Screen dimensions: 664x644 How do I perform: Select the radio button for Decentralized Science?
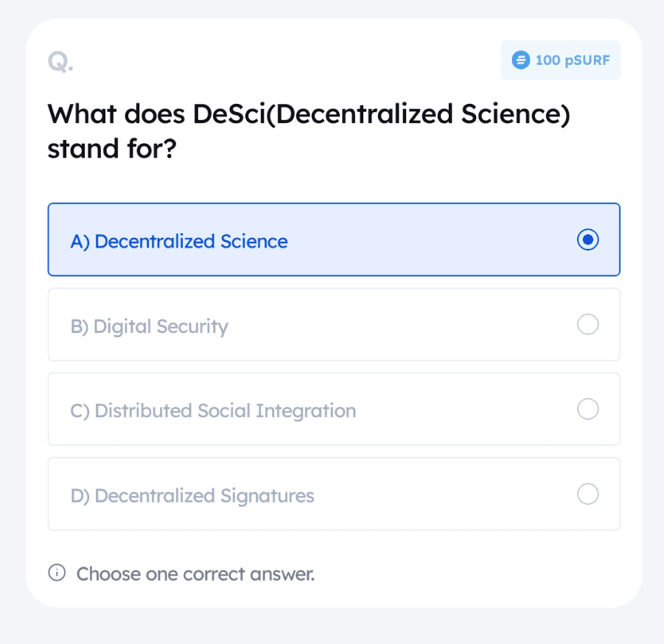click(x=587, y=239)
